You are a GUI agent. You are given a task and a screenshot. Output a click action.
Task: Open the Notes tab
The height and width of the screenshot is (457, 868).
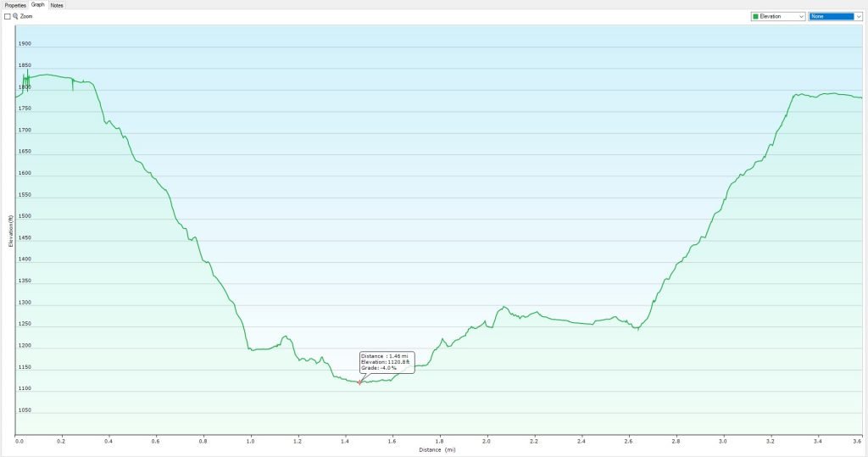[57, 5]
